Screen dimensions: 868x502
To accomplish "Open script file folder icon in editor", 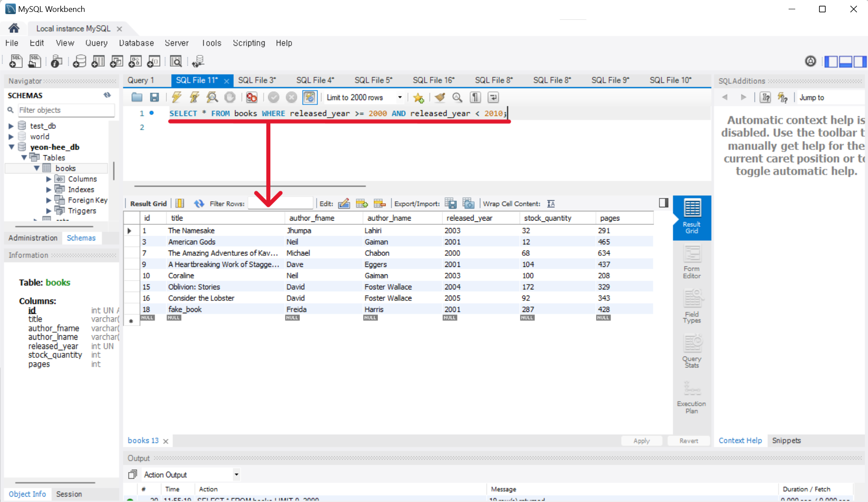I will [137, 97].
